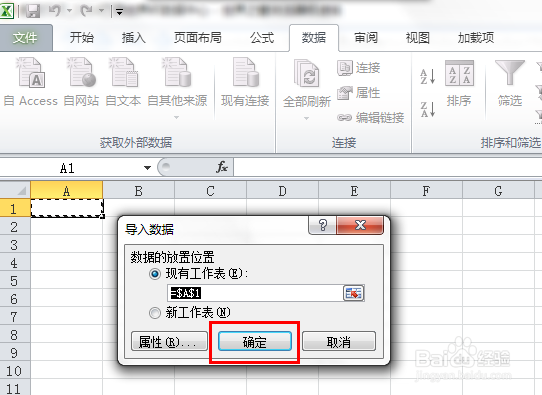Switch to the 公式 tab
The image size is (542, 395).
[x=262, y=37]
